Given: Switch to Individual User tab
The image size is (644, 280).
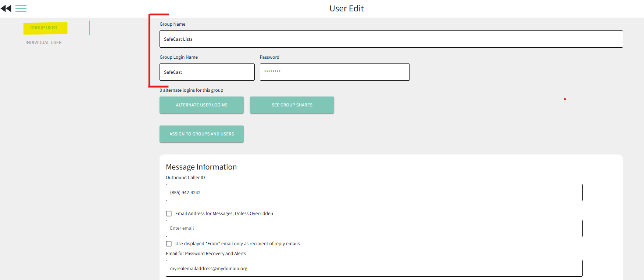Looking at the screenshot, I should point(44,43).
